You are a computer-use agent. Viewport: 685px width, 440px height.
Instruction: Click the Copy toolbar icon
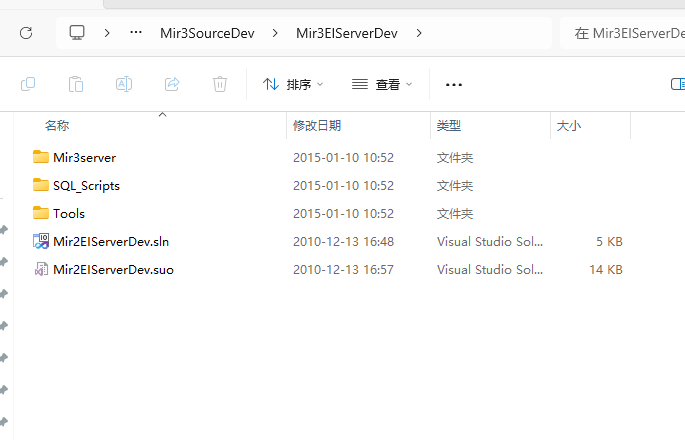tap(28, 84)
